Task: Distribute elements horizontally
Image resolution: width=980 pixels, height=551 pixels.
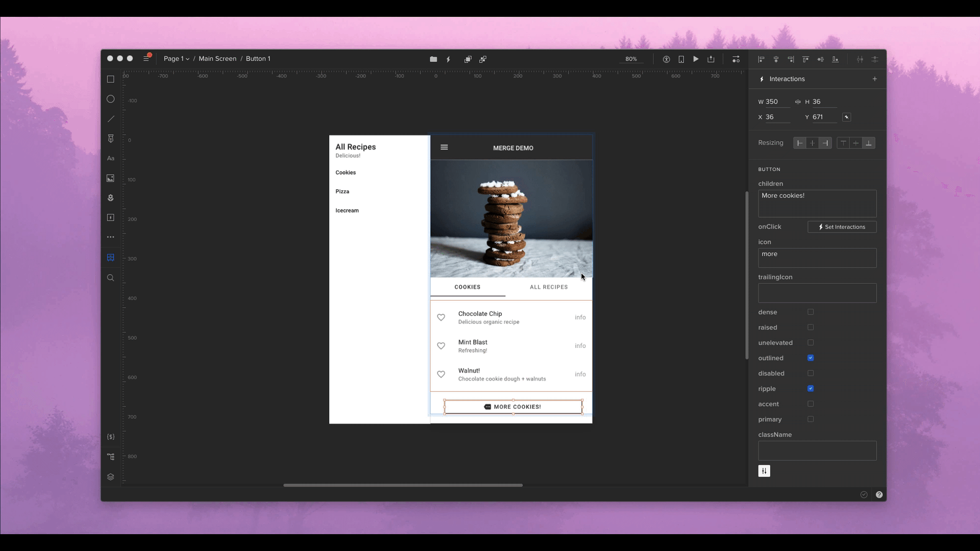Action: pos(860,59)
